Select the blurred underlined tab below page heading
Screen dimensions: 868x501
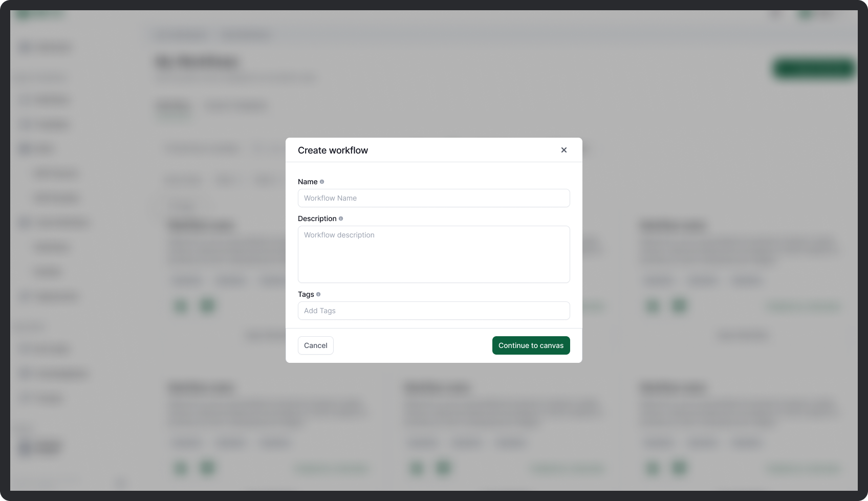(172, 106)
